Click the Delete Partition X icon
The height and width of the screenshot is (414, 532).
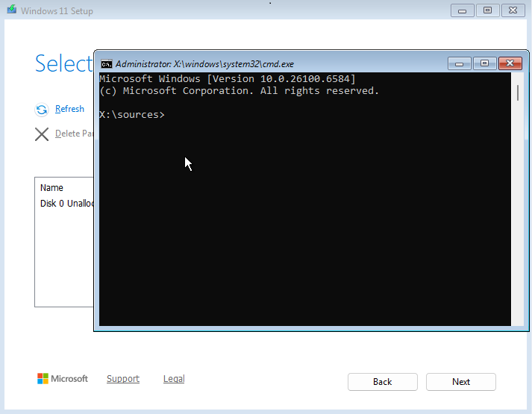point(42,134)
